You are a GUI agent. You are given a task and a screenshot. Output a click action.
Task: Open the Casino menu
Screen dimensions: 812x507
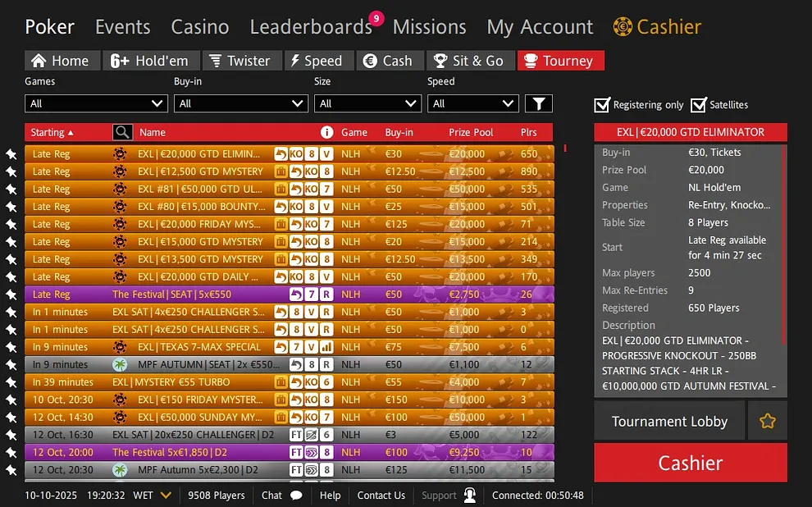199,27
